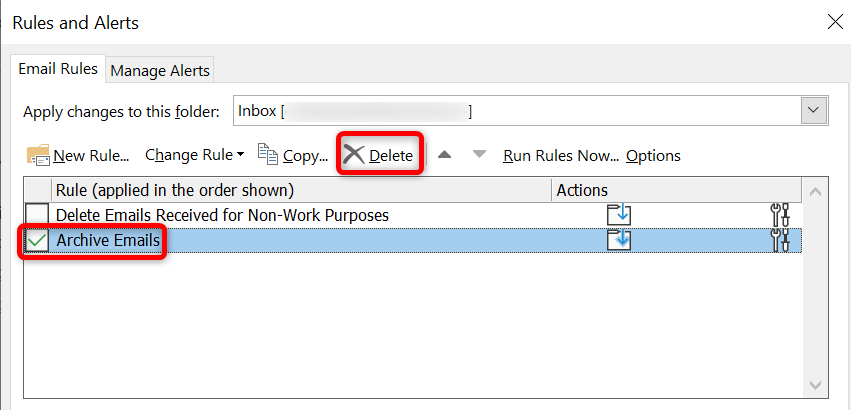Click Run Rules Now button
The width and height of the screenshot is (851, 410).
(561, 155)
